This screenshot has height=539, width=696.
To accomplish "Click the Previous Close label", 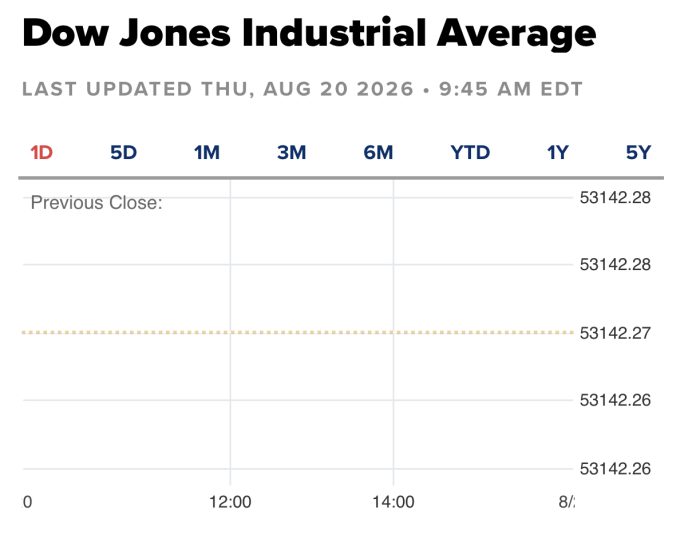I will pos(97,203).
